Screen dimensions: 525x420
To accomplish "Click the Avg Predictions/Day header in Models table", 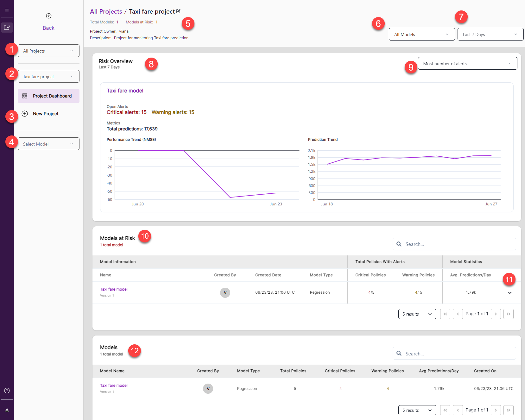I will [439, 371].
